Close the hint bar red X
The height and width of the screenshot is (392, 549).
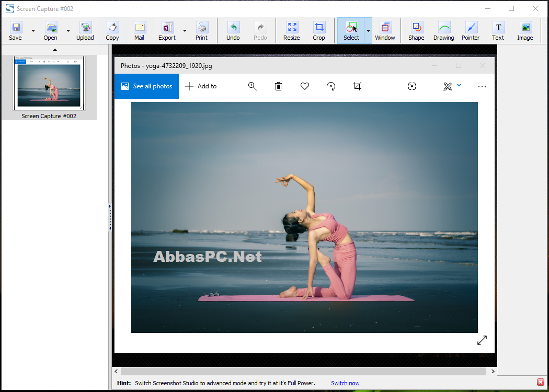pyautogui.click(x=541, y=382)
